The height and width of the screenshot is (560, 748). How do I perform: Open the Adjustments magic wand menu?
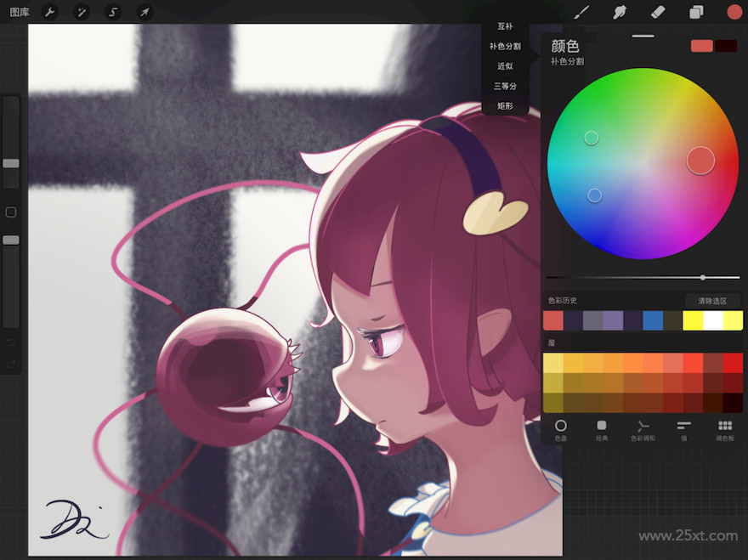[81, 12]
